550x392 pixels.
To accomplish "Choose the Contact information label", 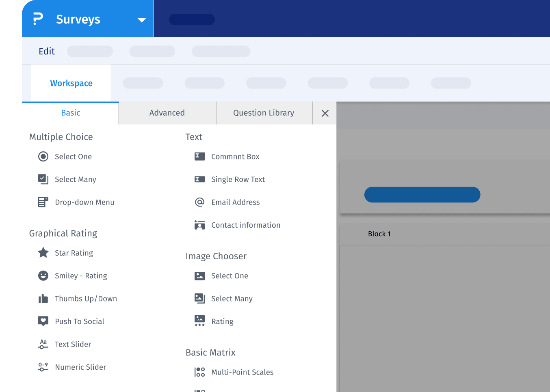I will (x=246, y=225).
